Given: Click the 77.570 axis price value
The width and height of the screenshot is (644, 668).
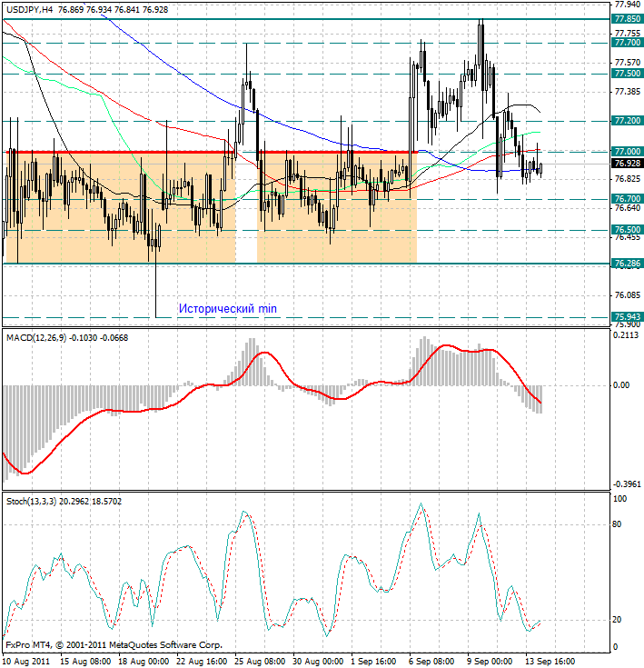Looking at the screenshot, I should (x=628, y=63).
